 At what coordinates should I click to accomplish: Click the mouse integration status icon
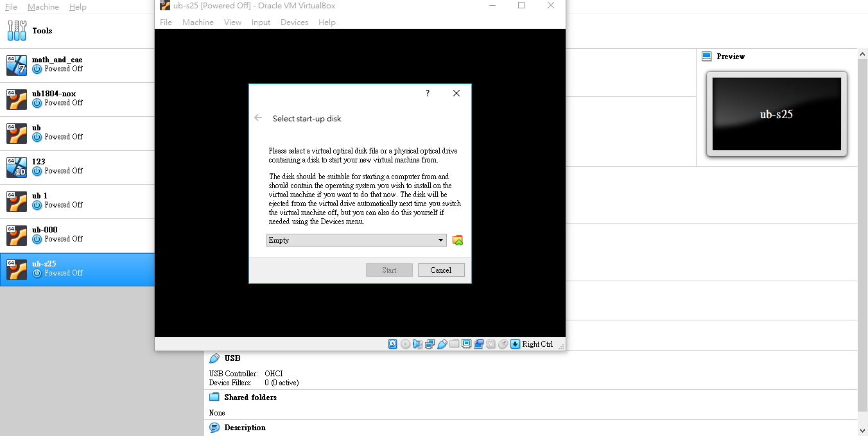[x=503, y=344]
